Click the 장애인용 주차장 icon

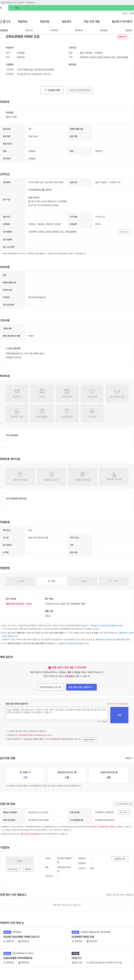pos(20,477)
